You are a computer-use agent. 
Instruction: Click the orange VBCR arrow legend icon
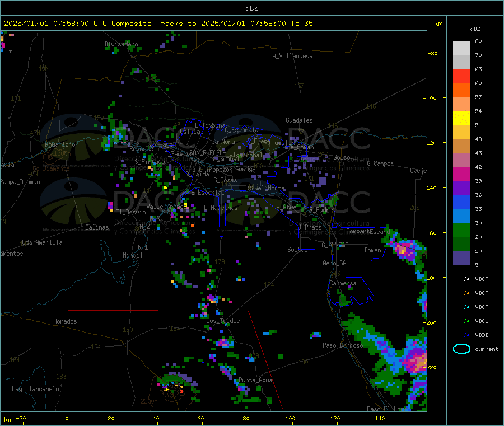(x=461, y=293)
